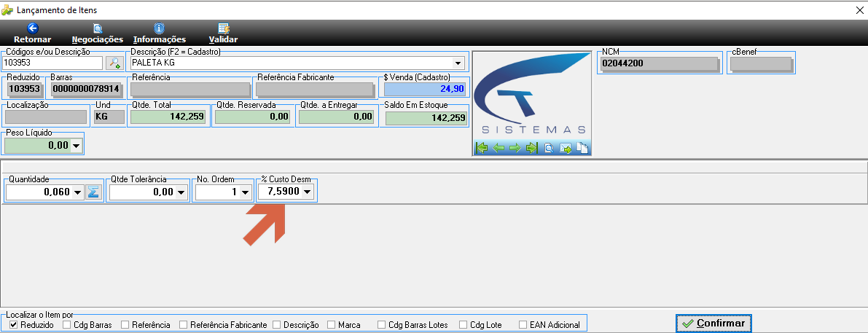Check the EAN Adicional checkbox
The height and width of the screenshot is (333, 868).
pos(523,325)
